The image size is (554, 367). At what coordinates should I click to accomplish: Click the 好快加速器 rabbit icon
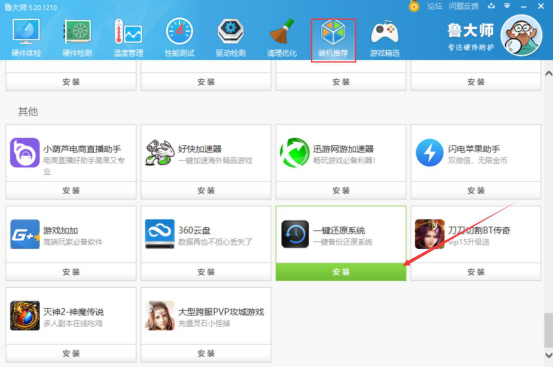160,152
